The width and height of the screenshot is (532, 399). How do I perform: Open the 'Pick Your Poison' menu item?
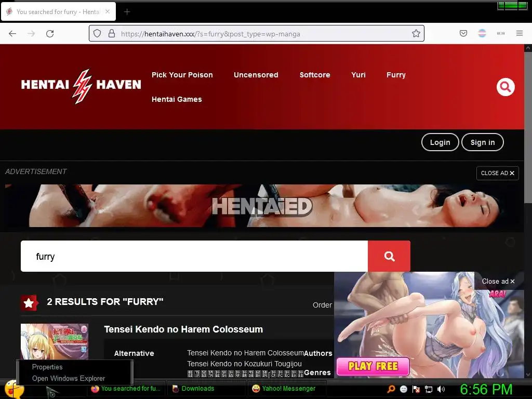click(x=182, y=75)
